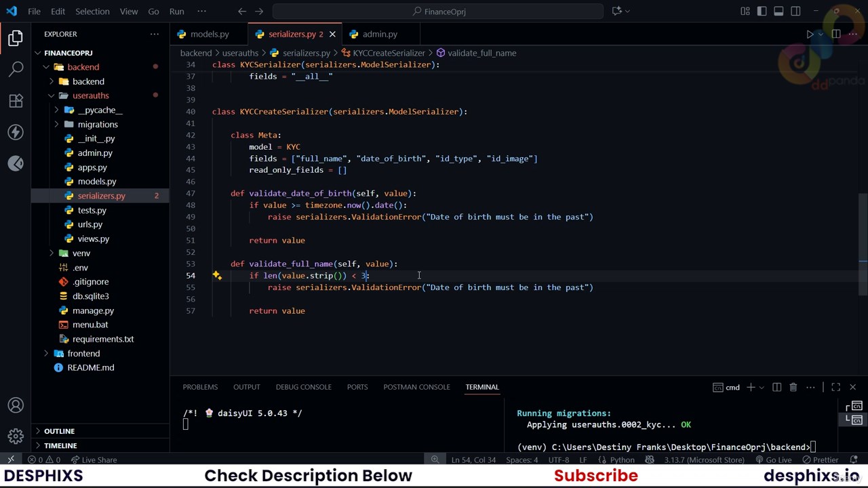Image resolution: width=868 pixels, height=488 pixels.
Task: Toggle the primary side bar visibility
Action: (762, 11)
